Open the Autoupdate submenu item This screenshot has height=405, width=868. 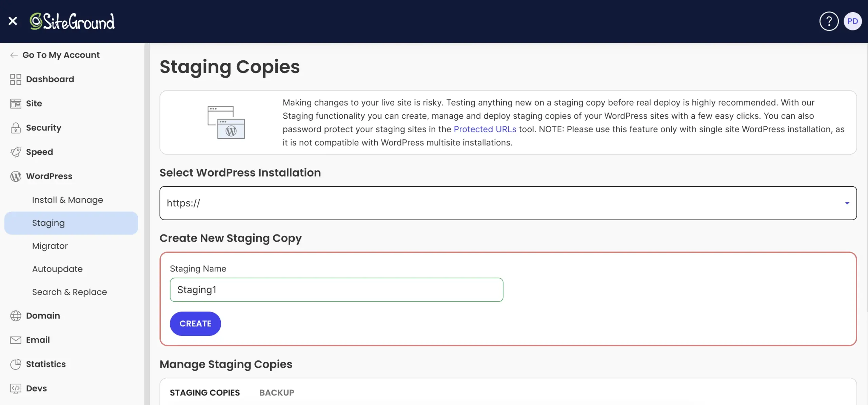(x=57, y=269)
